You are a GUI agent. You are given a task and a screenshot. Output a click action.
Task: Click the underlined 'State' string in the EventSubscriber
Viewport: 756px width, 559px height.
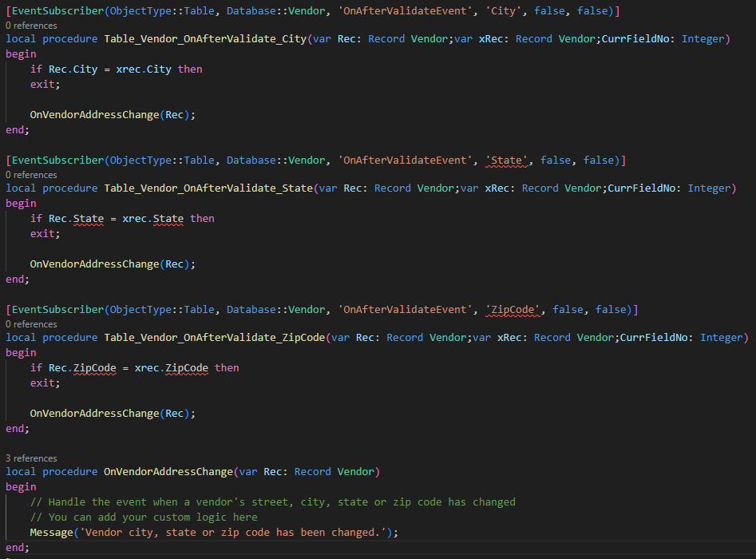coord(506,161)
